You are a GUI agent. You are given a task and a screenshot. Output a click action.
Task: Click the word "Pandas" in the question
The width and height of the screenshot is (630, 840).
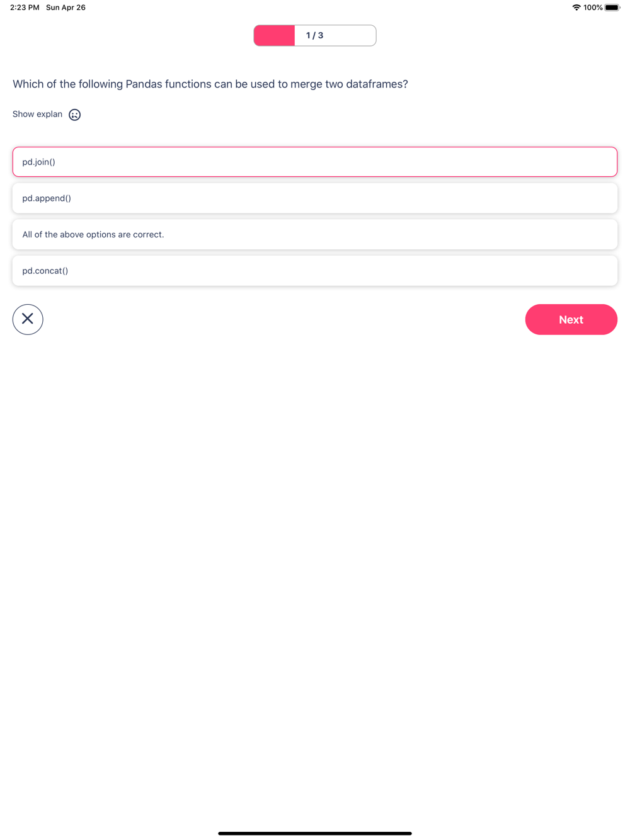(144, 84)
